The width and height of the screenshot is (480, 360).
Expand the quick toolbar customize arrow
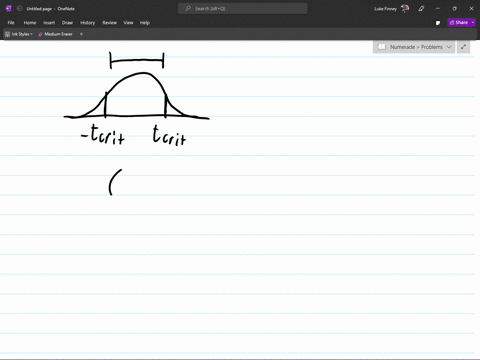click(81, 34)
